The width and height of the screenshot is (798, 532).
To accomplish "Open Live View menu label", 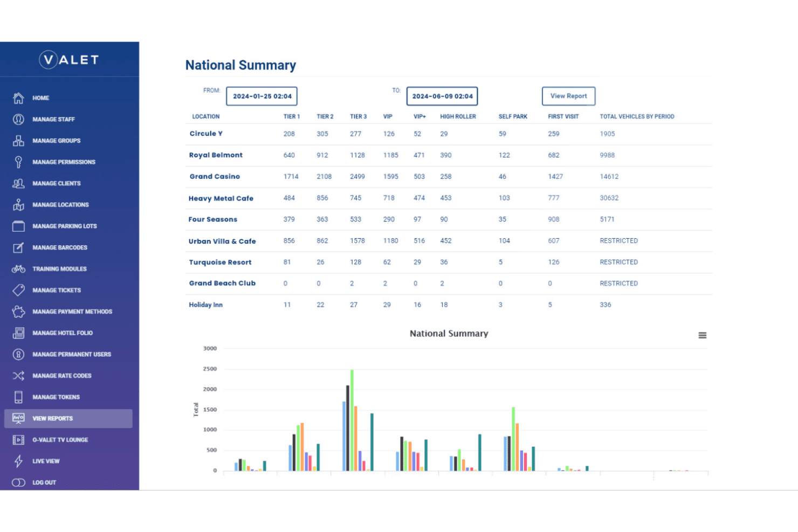I will click(46, 461).
